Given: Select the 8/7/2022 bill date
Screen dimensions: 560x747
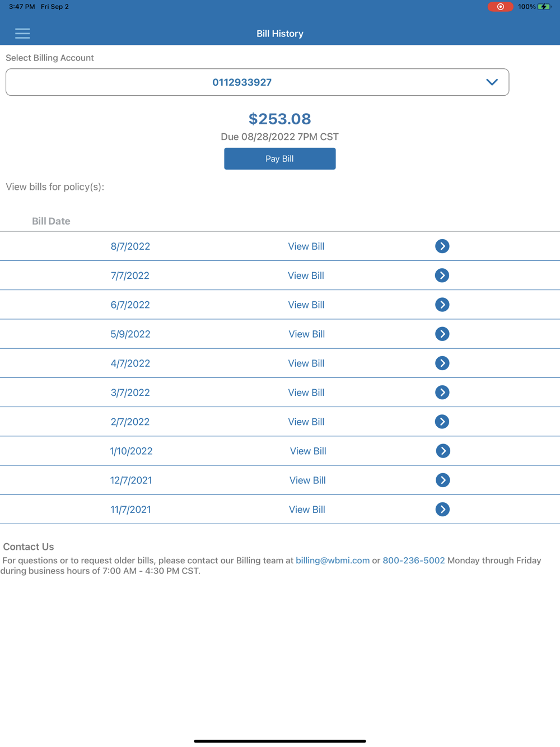Looking at the screenshot, I should point(130,246).
